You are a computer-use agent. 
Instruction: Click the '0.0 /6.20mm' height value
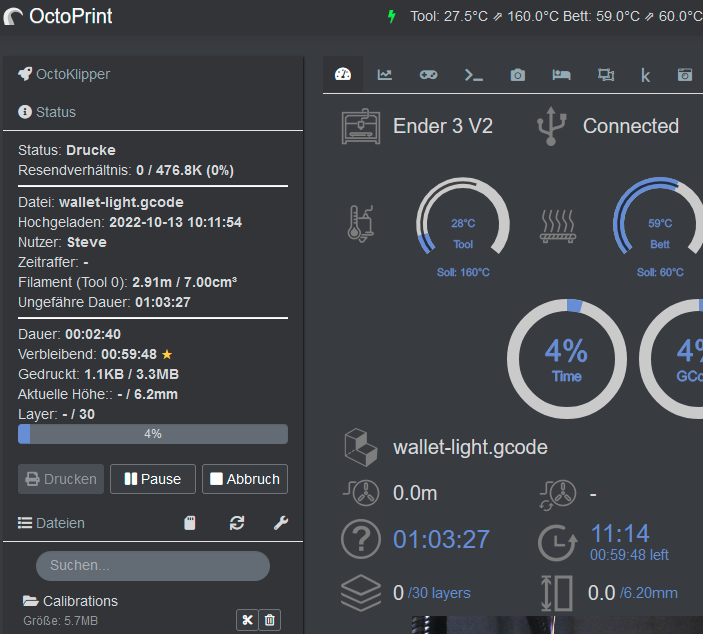tap(633, 593)
